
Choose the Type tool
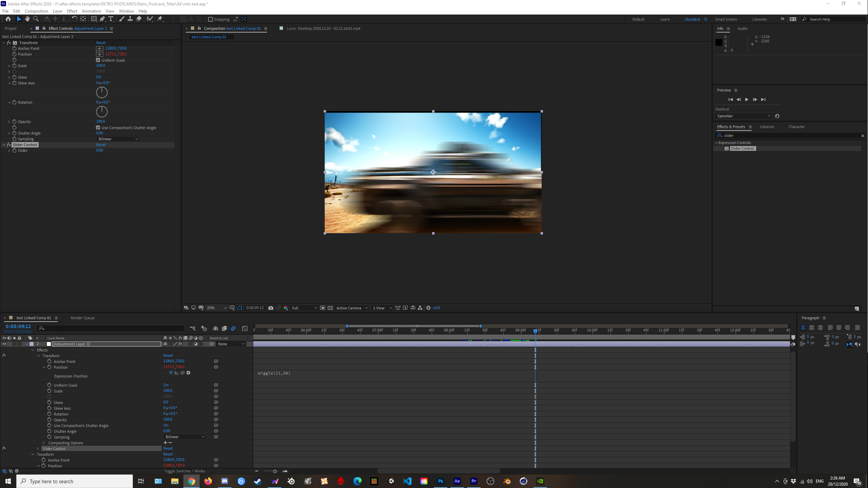coord(111,19)
